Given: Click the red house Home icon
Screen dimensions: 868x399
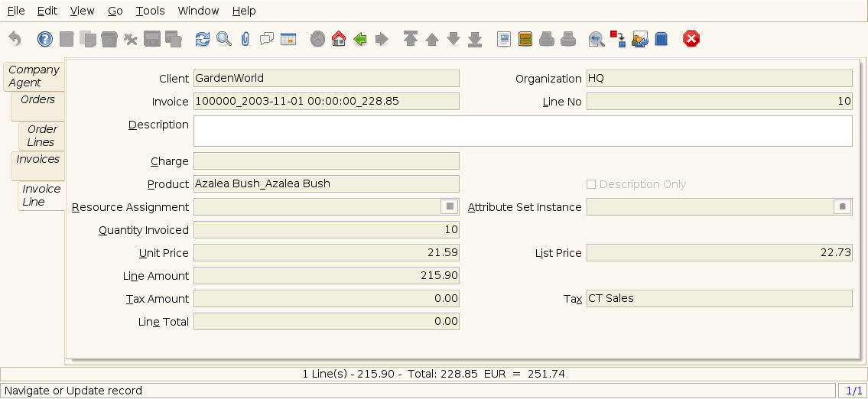Looking at the screenshot, I should click(339, 39).
